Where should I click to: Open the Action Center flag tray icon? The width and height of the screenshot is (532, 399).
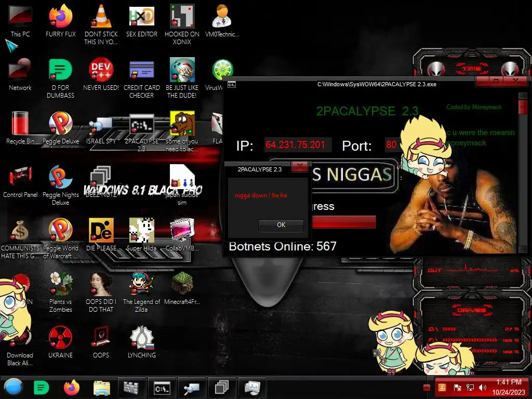click(x=457, y=388)
